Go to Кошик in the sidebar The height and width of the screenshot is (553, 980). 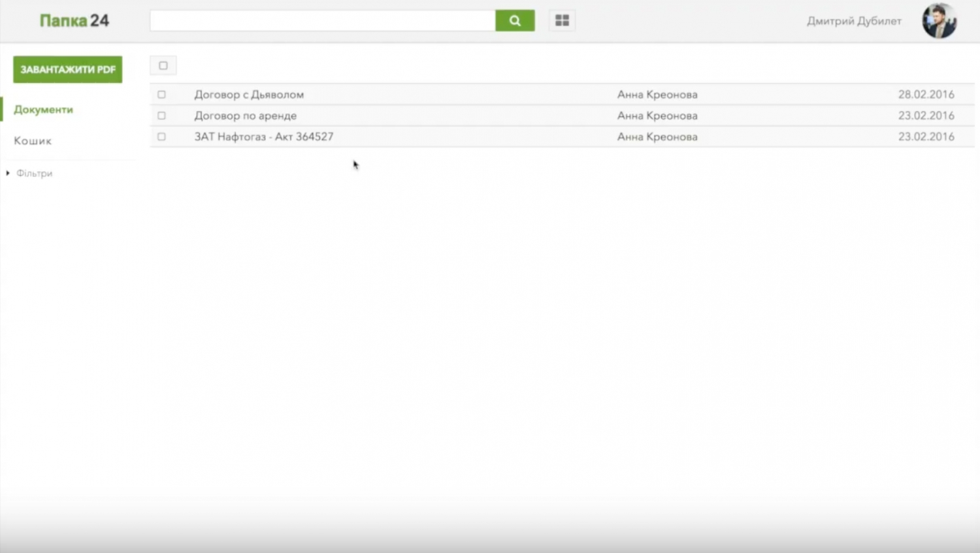pyautogui.click(x=33, y=141)
